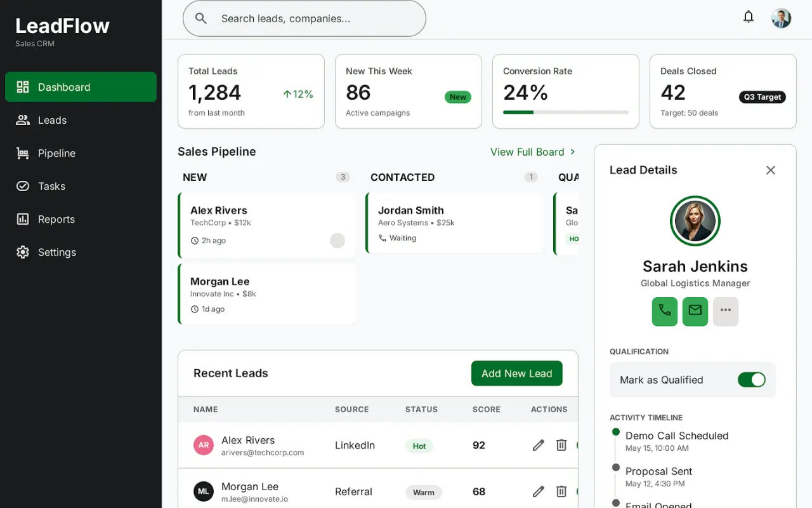Call Sarah Jenkins with the phone button
812x508 pixels.
point(665,311)
